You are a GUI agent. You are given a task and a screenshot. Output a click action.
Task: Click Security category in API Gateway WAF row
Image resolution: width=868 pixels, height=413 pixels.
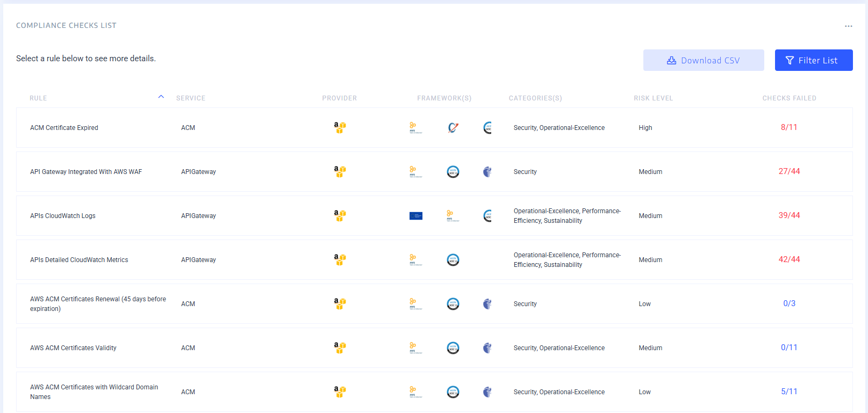pyautogui.click(x=525, y=172)
